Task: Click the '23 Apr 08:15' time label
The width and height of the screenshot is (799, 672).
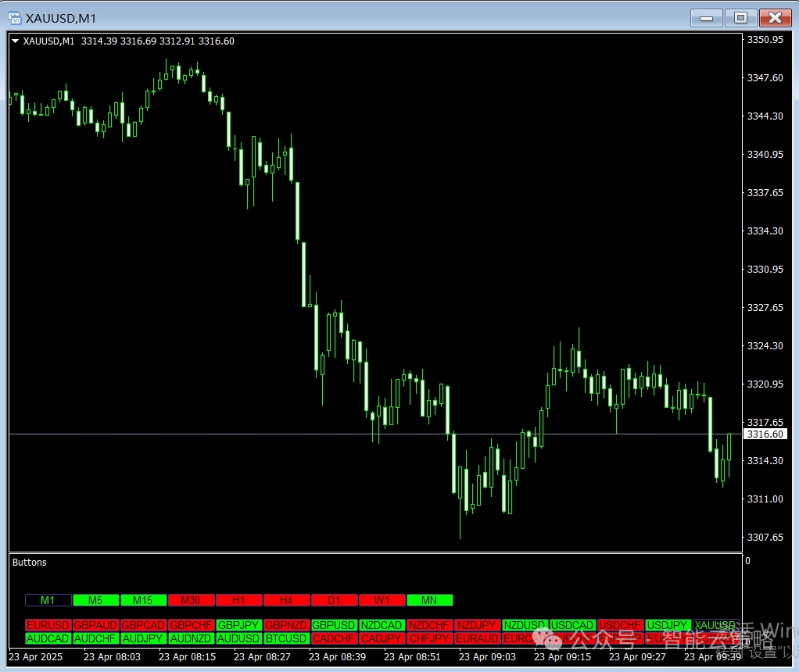Action: point(187,657)
